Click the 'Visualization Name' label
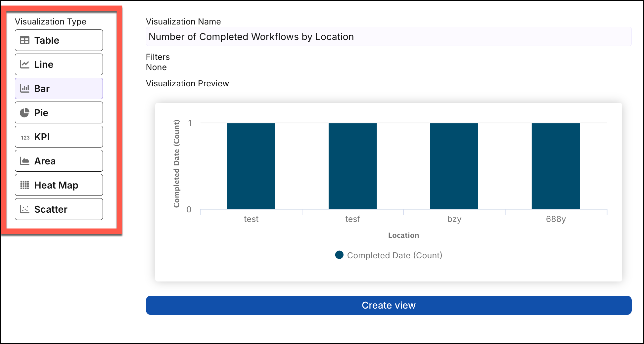 pos(183,21)
